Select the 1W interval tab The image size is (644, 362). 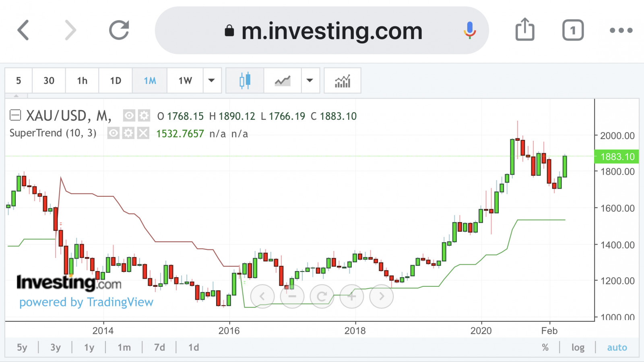(x=185, y=80)
